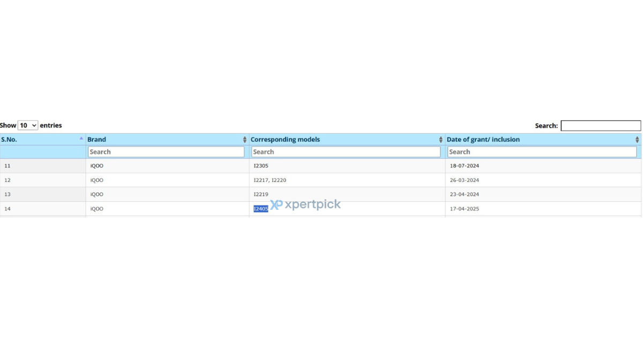643x364 pixels.
Task: Click date cell 17-04-2025
Action: point(543,209)
